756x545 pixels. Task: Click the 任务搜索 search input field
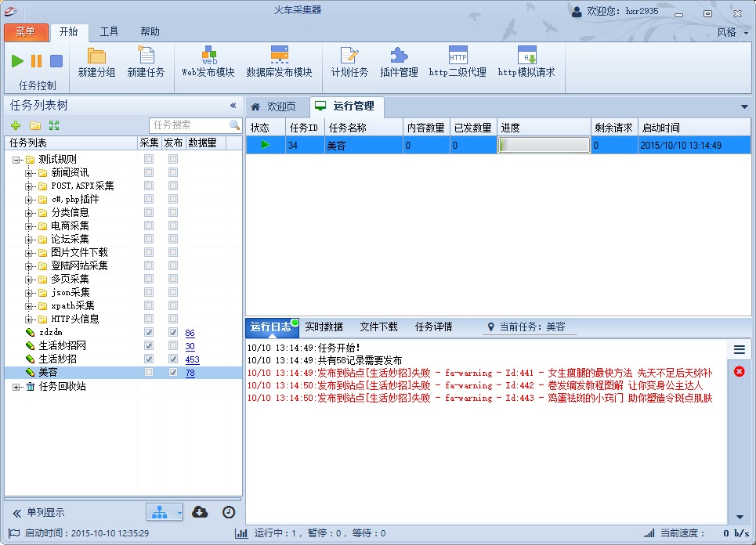[x=189, y=125]
